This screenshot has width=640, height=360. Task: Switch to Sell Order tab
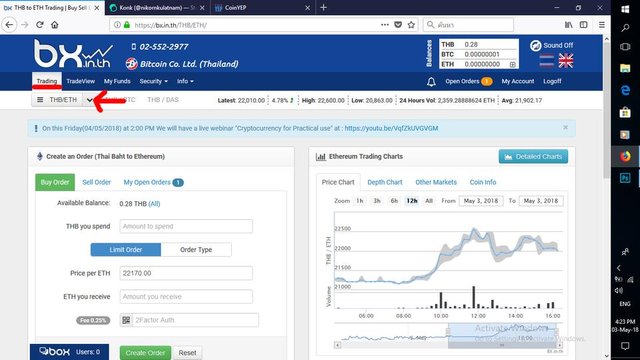click(x=96, y=182)
